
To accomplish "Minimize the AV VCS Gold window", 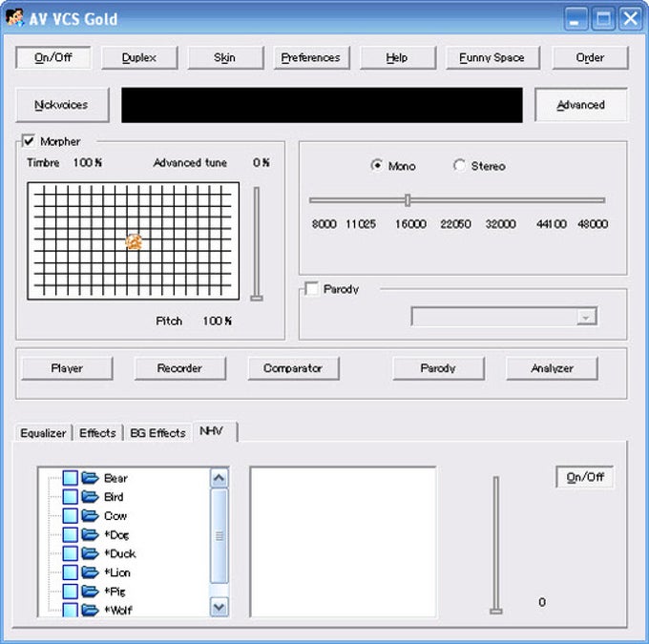I will [576, 18].
